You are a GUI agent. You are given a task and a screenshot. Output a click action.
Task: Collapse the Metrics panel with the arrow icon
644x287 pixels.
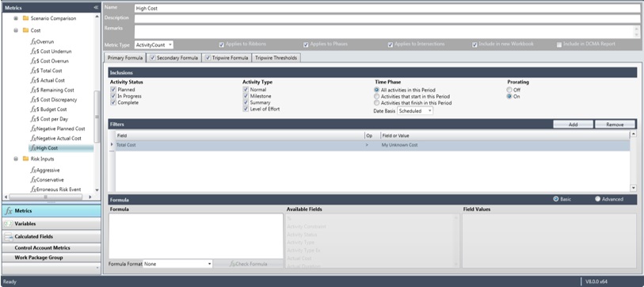96,7
